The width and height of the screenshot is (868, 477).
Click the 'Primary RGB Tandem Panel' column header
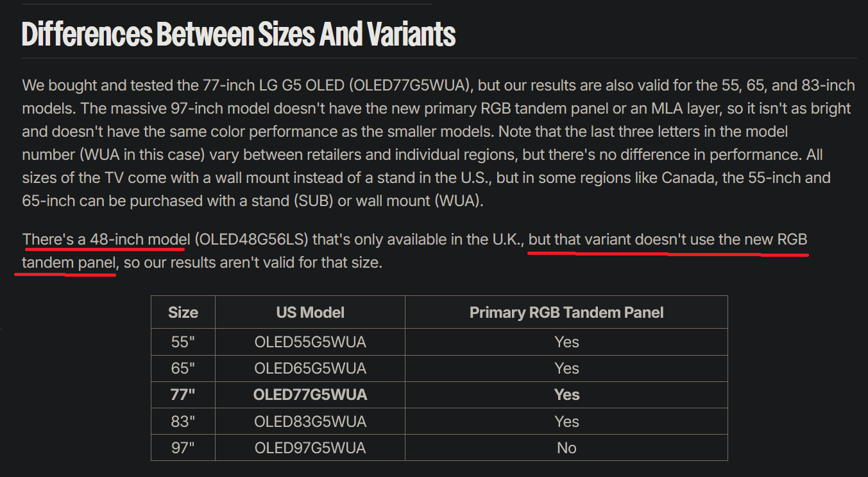click(x=566, y=313)
